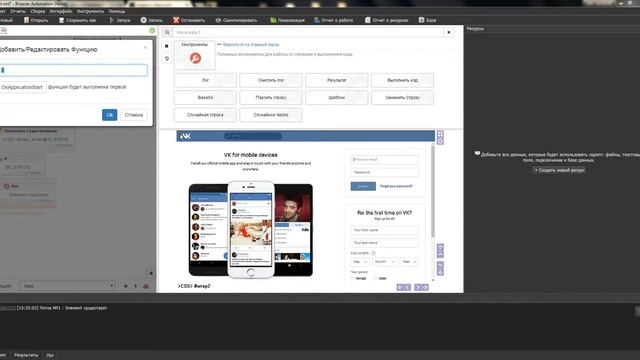Click Скомпилировать in the toolbar
The height and width of the screenshot is (360, 640).
[236, 20]
